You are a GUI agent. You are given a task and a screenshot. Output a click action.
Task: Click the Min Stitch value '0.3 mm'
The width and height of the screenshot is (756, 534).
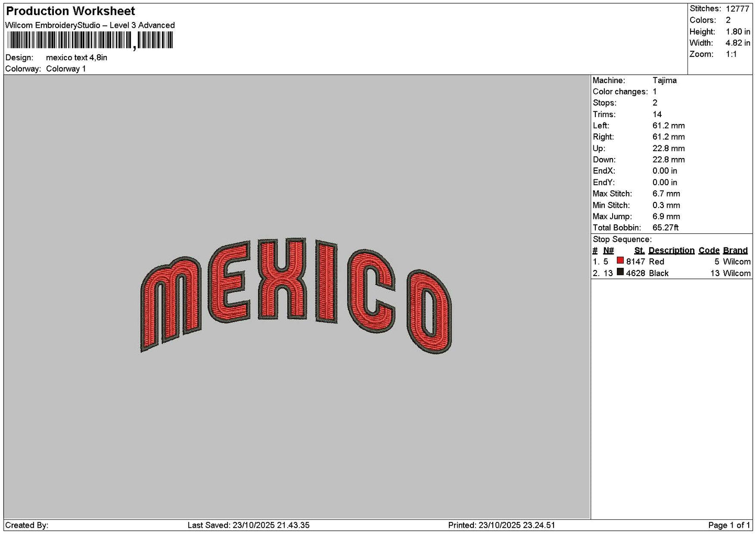(667, 205)
